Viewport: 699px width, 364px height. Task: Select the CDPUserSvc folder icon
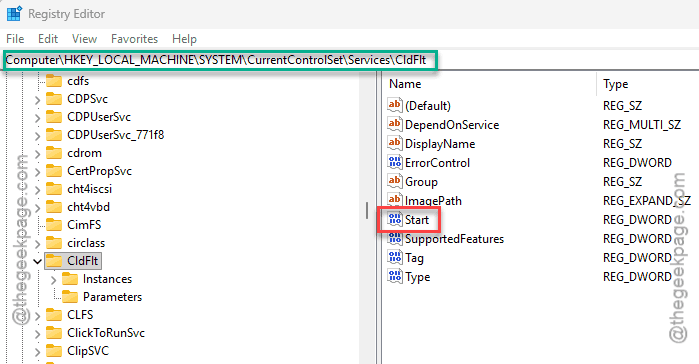point(54,117)
